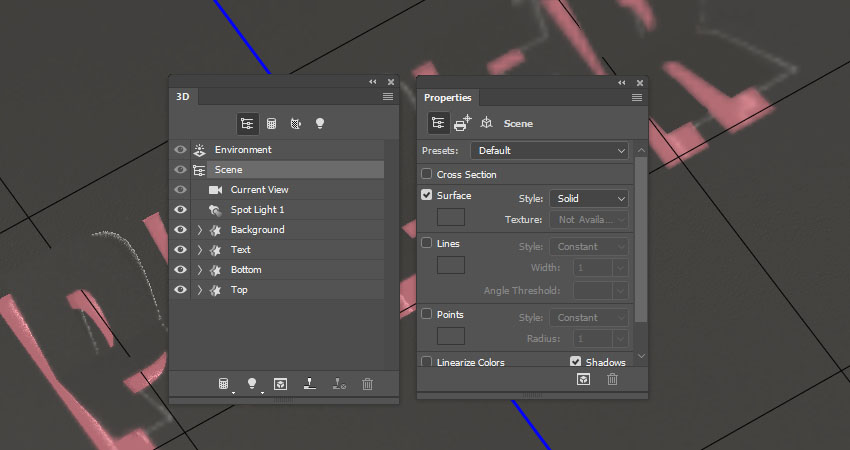The image size is (850, 450).
Task: Open the Surface Texture dropdown
Action: (589, 220)
